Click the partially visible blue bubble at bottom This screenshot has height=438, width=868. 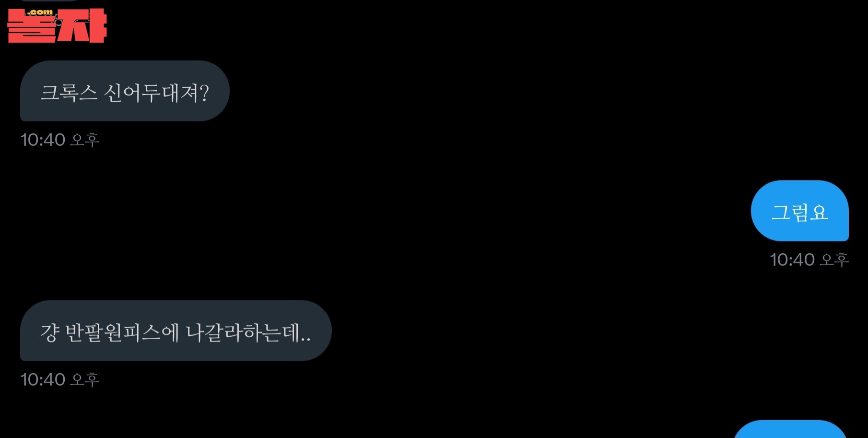click(791, 429)
